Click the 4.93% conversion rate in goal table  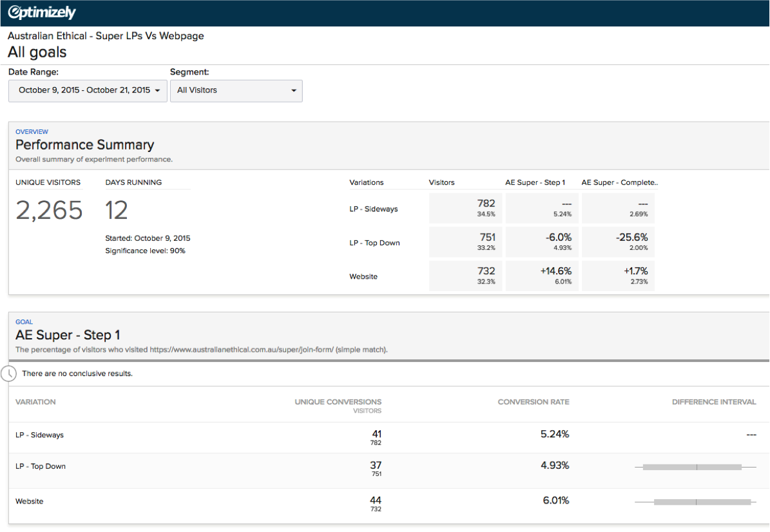[x=554, y=465]
